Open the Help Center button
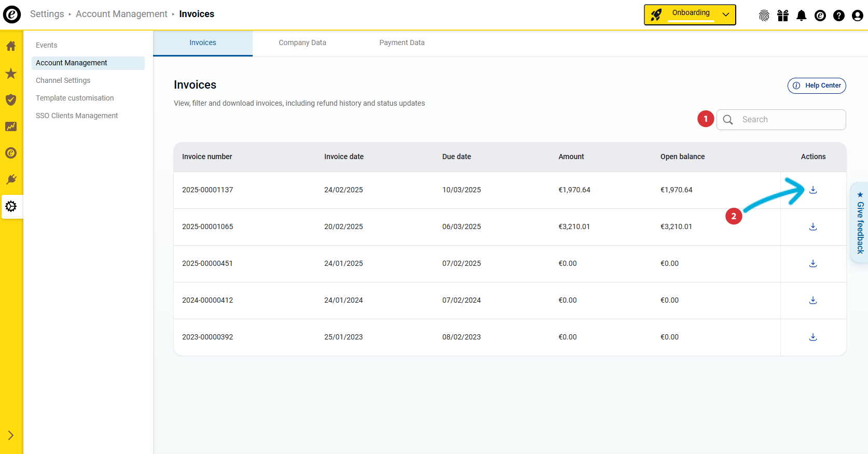Image resolution: width=868 pixels, height=454 pixels. tap(817, 86)
